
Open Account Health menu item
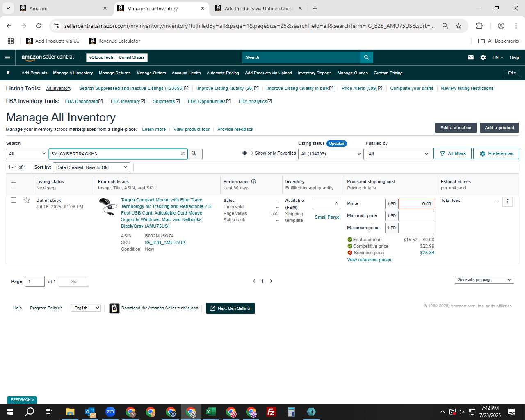186,73
